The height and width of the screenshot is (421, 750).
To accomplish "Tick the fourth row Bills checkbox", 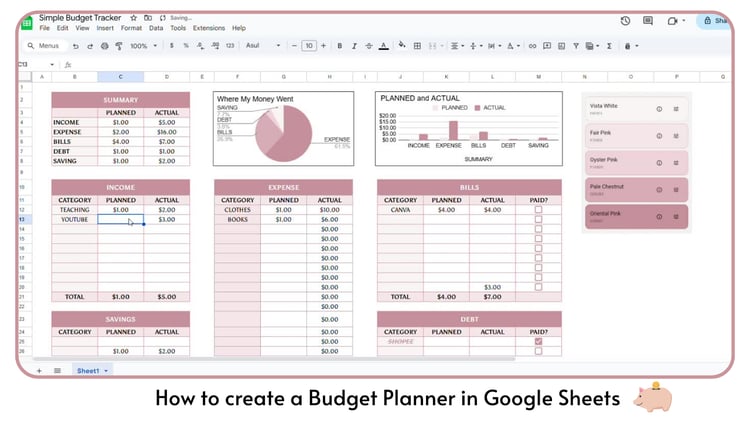I will 539,239.
